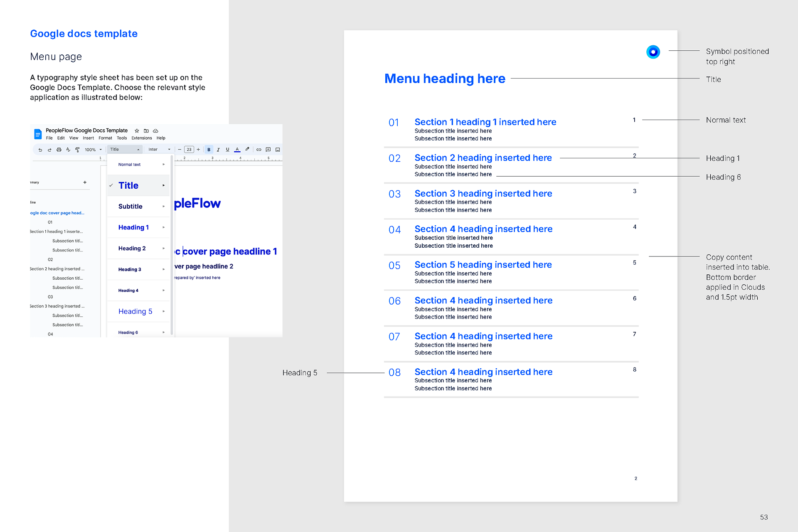Click the undo arrow icon
Screen dimensions: 798x532
tap(40, 150)
